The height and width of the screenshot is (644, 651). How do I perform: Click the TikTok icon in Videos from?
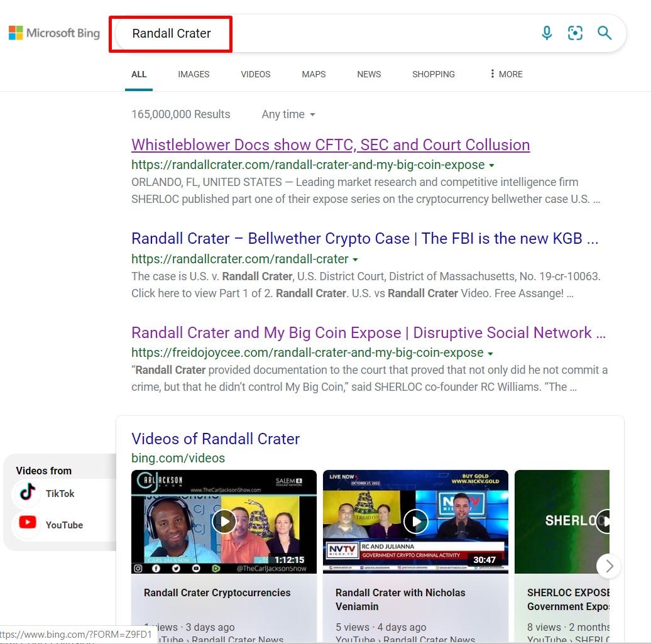point(28,493)
